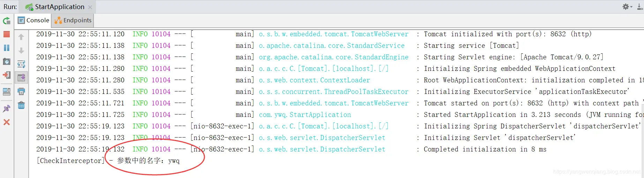Switch to the Endpoints tab
The width and height of the screenshot is (644, 178).
73,20
